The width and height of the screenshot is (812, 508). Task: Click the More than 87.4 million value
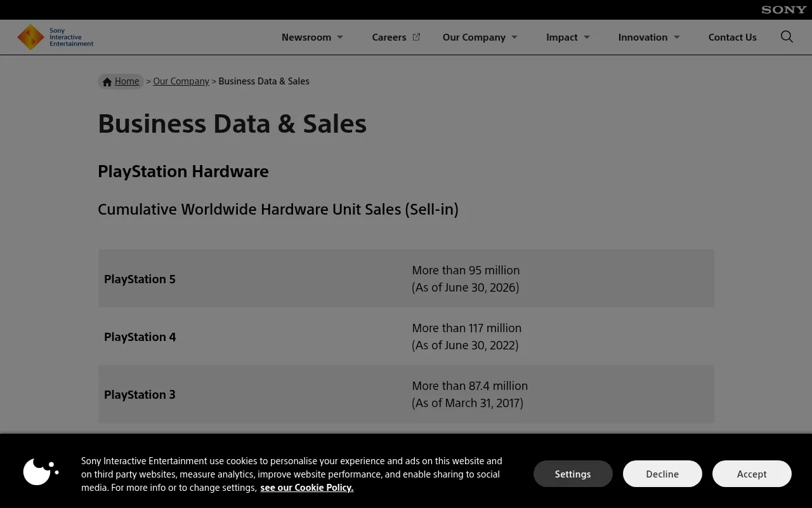(470, 385)
